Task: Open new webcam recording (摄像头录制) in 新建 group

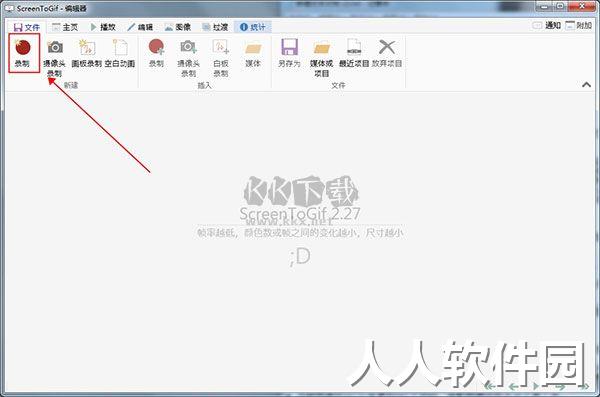Action: [54, 57]
